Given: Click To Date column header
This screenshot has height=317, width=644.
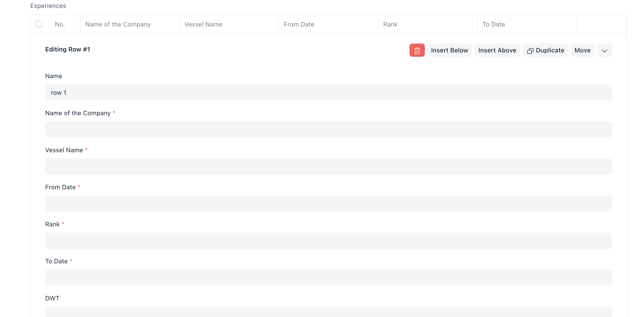Looking at the screenshot, I should click(x=494, y=24).
